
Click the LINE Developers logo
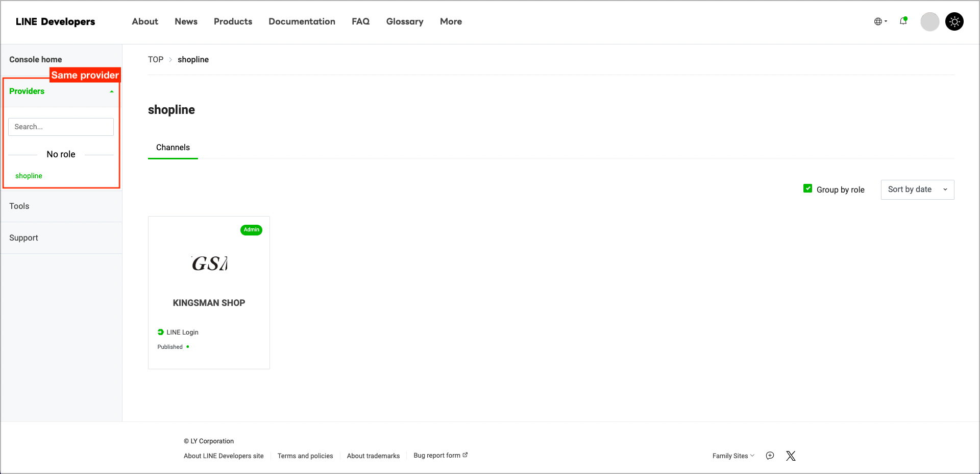tap(55, 21)
